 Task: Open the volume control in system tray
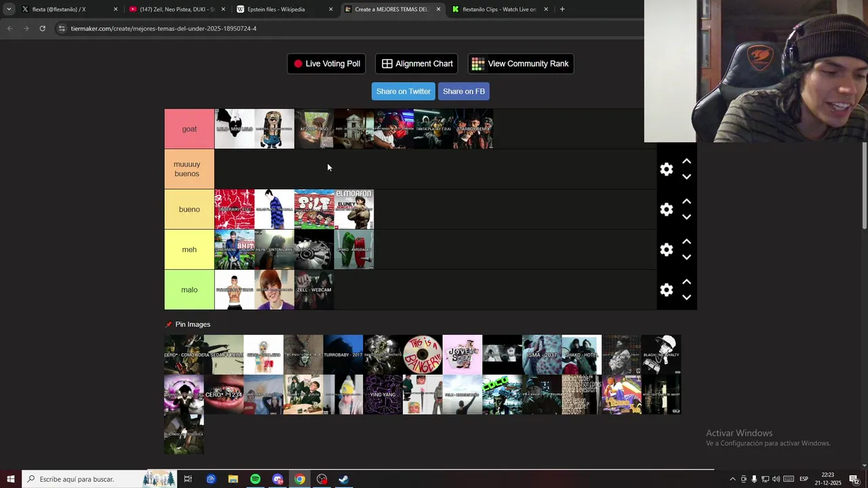tap(776, 479)
